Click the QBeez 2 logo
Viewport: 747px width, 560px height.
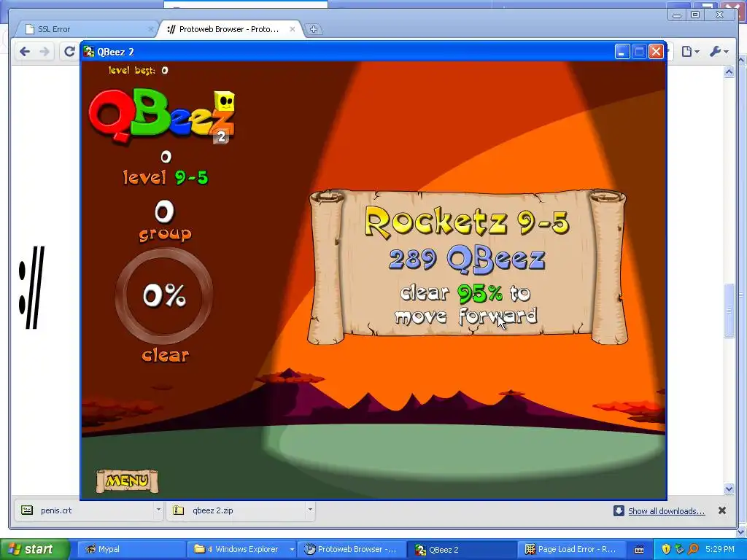(162, 117)
